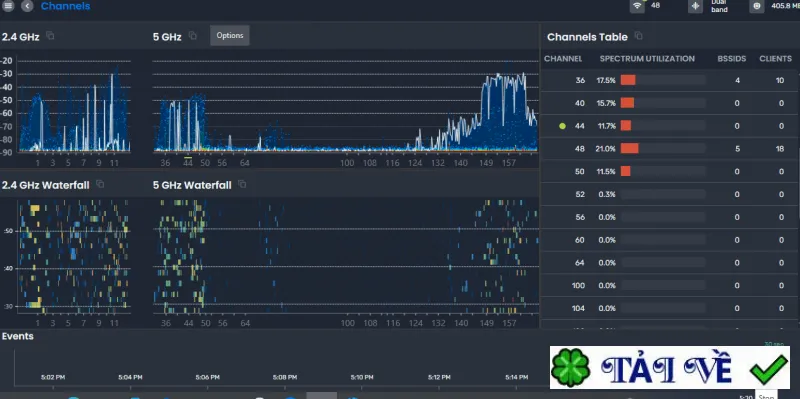Click the 5 GHz Waterfall heading
Screen dimensions: 800x399
(x=192, y=185)
